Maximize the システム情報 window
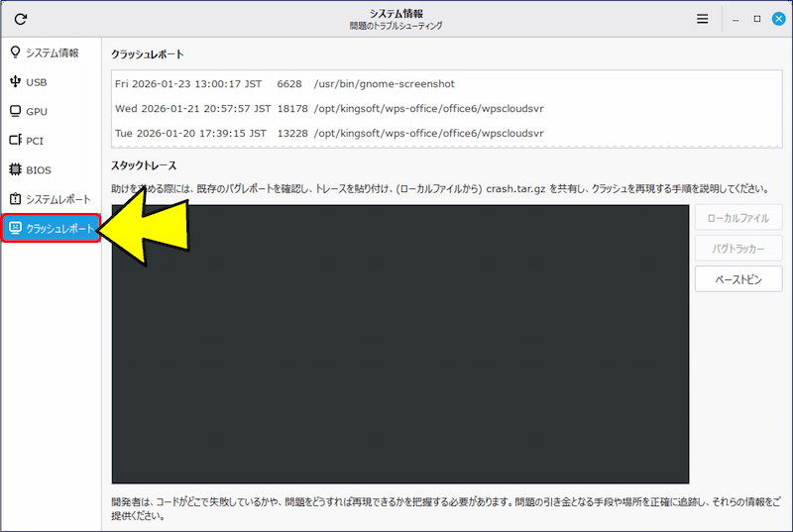Screen dimensions: 793x532 click(756, 19)
